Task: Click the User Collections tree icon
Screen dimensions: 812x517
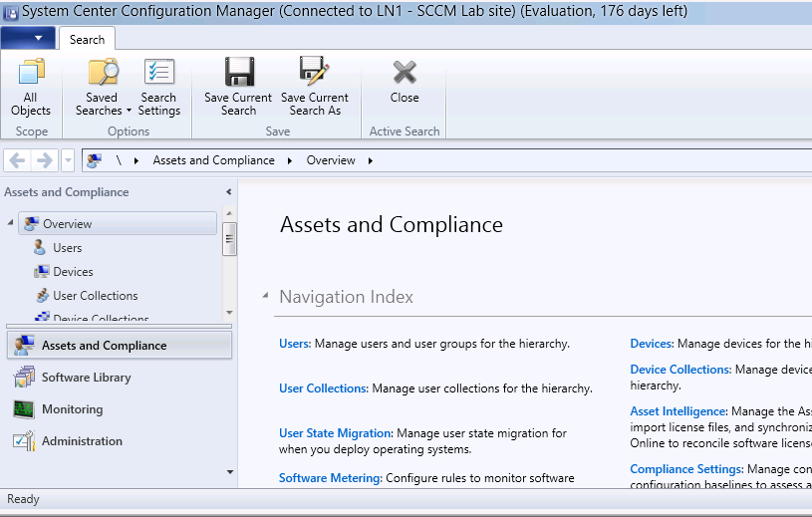Action: [x=43, y=296]
